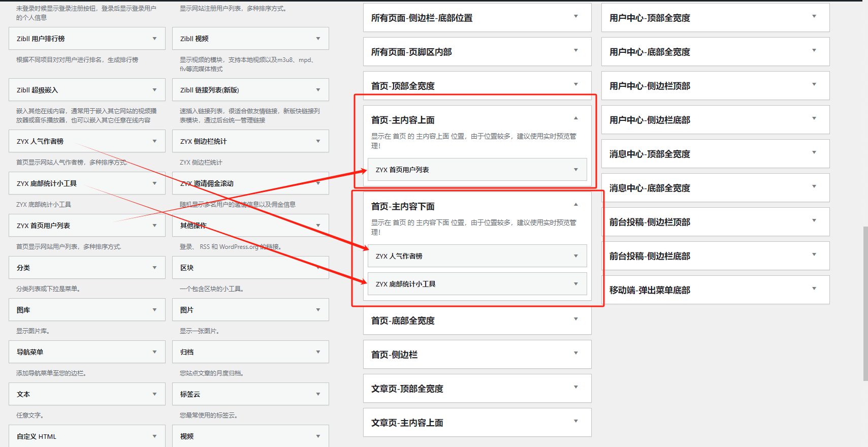Select the 区块 widget title

coord(186,268)
